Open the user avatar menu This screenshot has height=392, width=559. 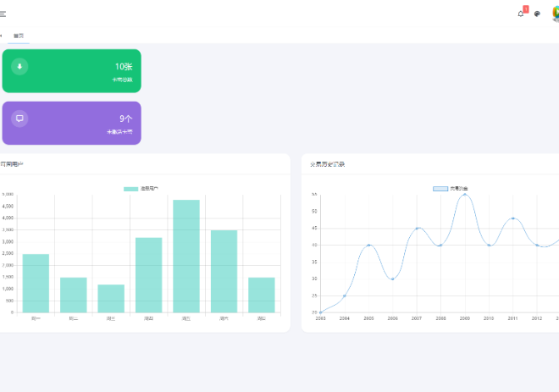(555, 14)
